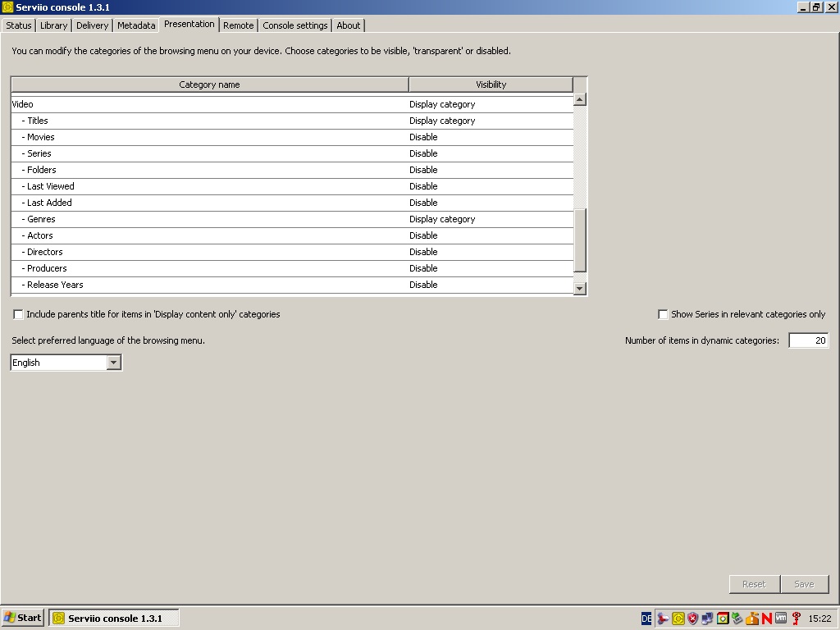Image resolution: width=840 pixels, height=630 pixels.
Task: Open the English language dropdown
Action: [x=114, y=363]
